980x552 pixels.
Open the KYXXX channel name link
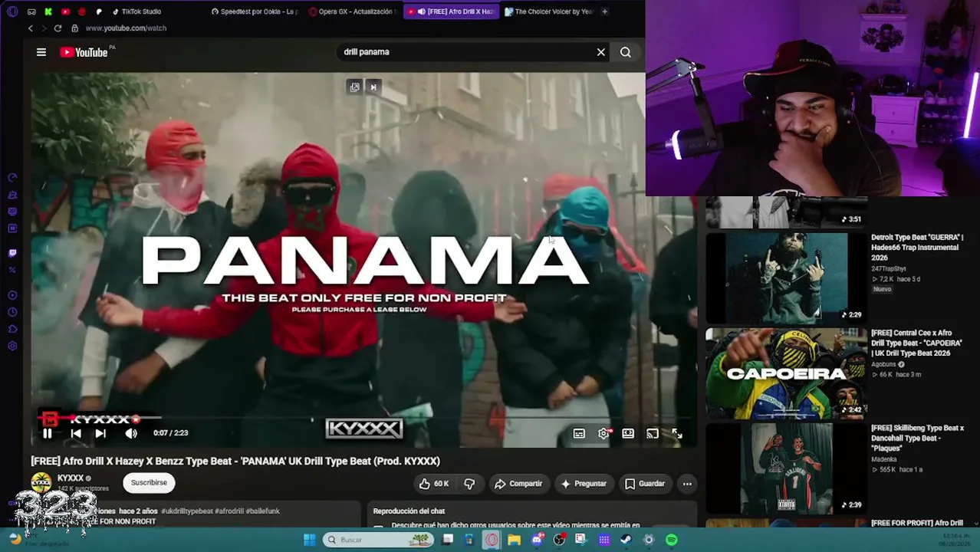point(71,478)
